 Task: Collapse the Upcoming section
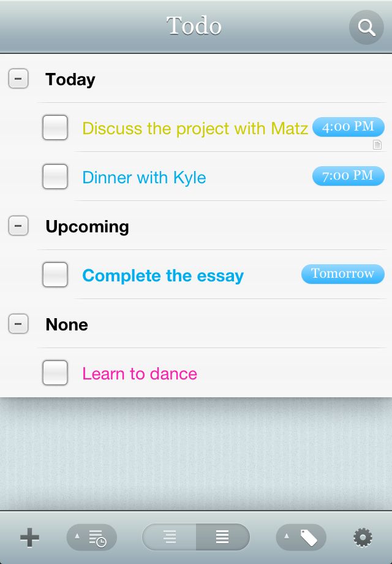click(x=18, y=226)
